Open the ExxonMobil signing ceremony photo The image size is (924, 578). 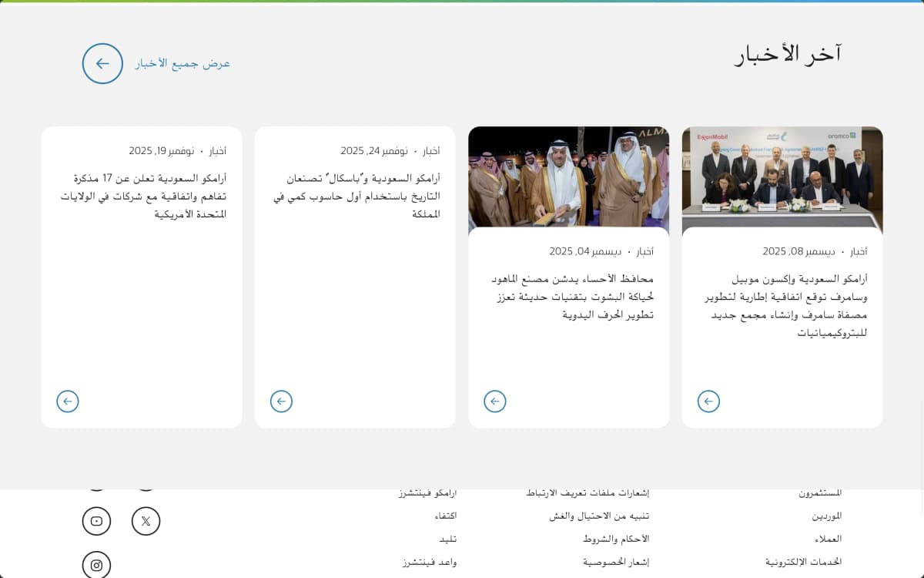click(782, 179)
